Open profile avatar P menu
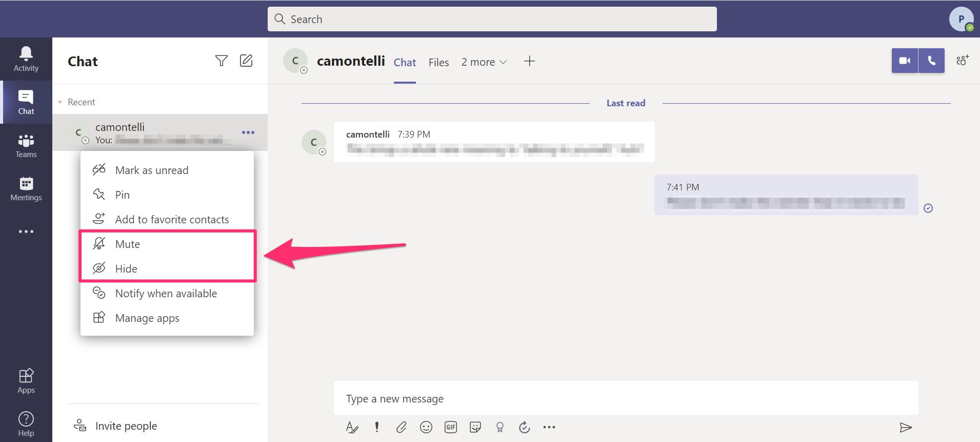 pos(962,19)
